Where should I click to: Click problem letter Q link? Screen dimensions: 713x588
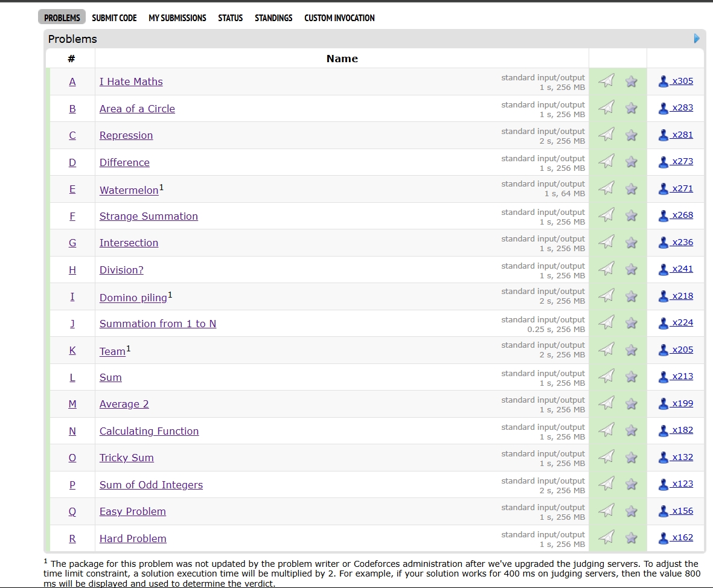[72, 511]
